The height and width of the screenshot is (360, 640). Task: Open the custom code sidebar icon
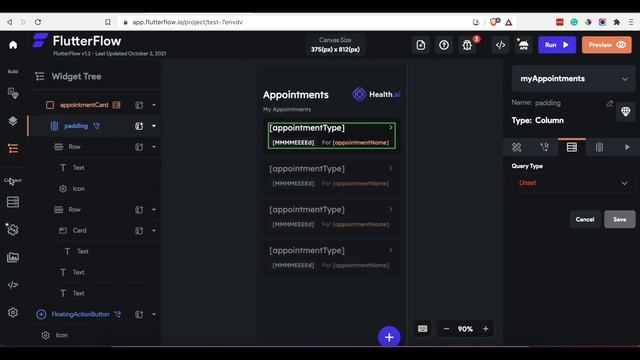point(13,285)
